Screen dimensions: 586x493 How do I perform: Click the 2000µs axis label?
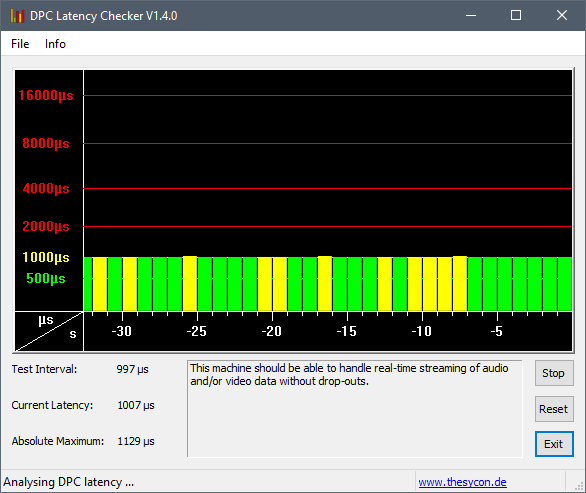click(x=46, y=227)
